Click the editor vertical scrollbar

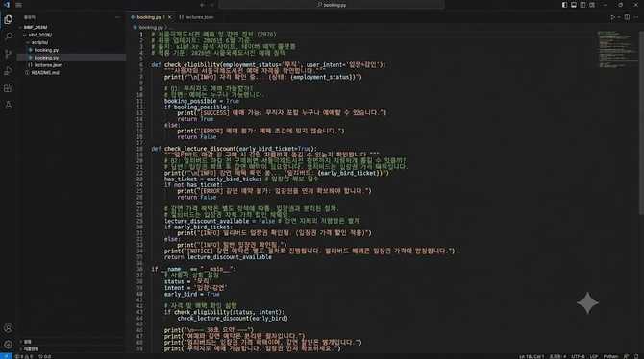point(641,123)
